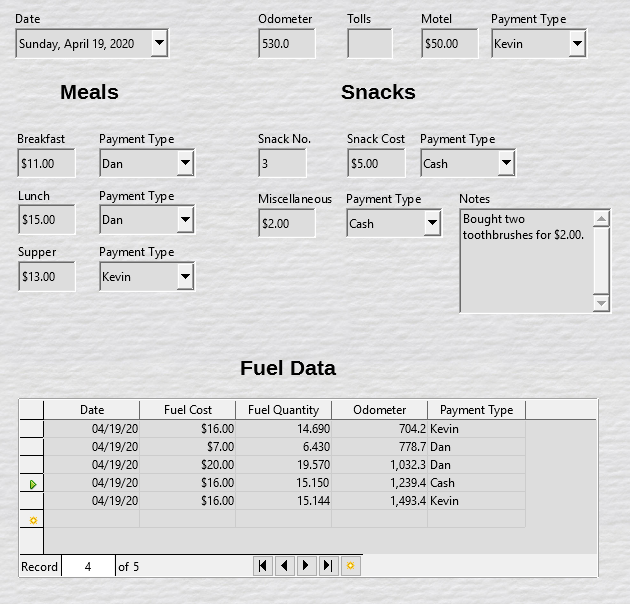Select odometer cell 704.2
The height and width of the screenshot is (604, 630).
[380, 429]
